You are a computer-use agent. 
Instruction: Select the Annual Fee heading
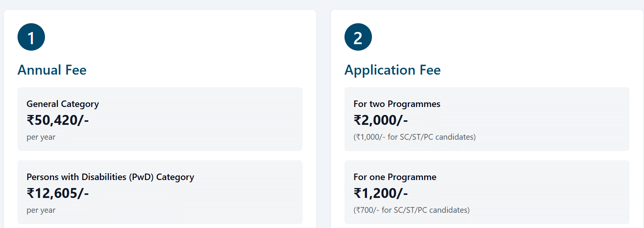[x=52, y=70]
